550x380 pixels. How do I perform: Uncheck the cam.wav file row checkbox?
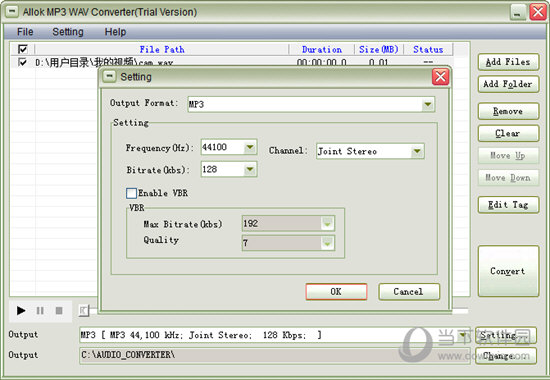[22, 62]
